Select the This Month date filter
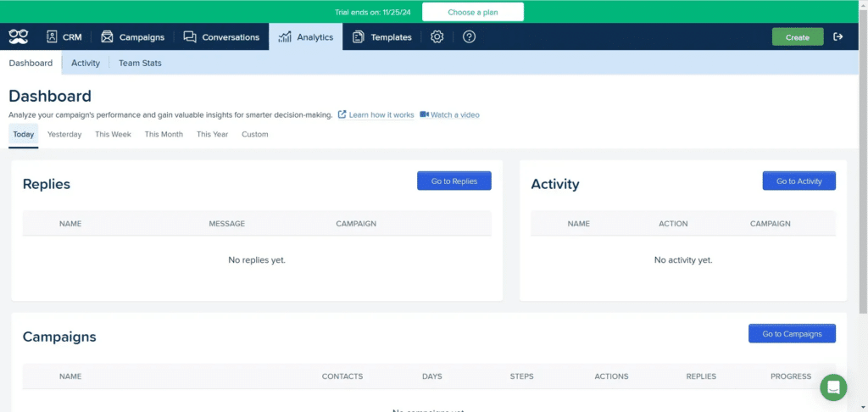 click(164, 134)
